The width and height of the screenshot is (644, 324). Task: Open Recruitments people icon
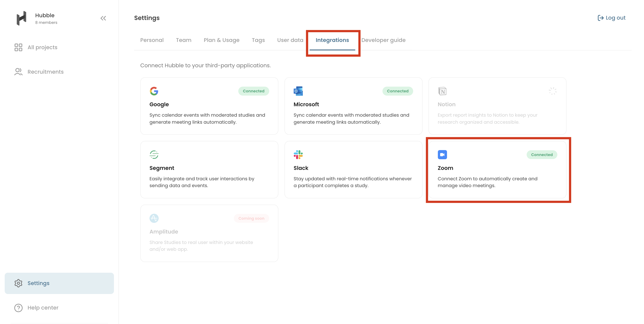point(18,72)
